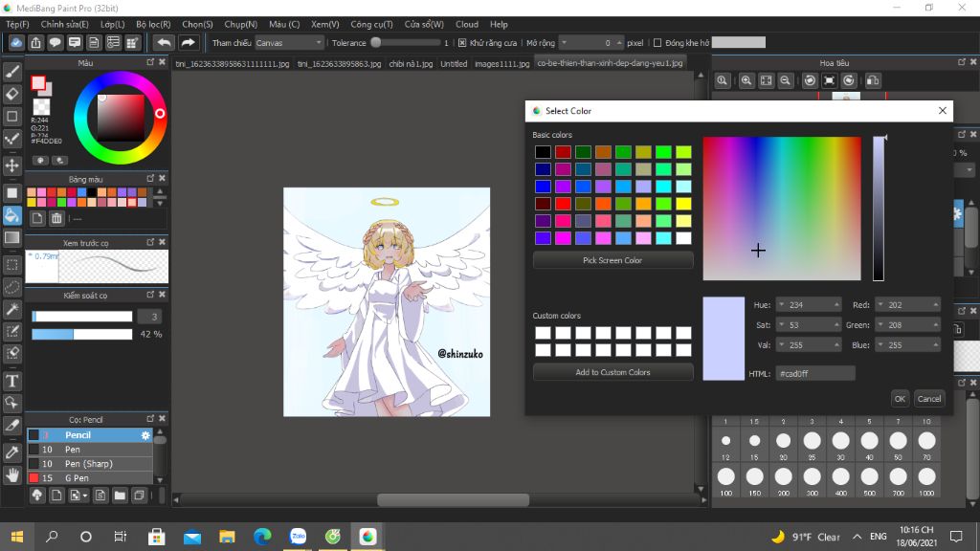This screenshot has width=980, height=551.
Task: Select the Hand pan tool
Action: [x=11, y=475]
